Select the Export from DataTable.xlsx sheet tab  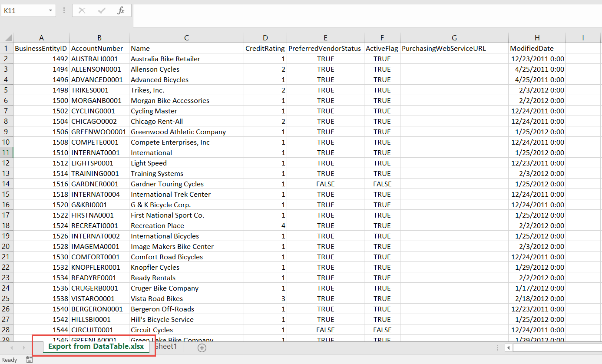click(x=96, y=347)
